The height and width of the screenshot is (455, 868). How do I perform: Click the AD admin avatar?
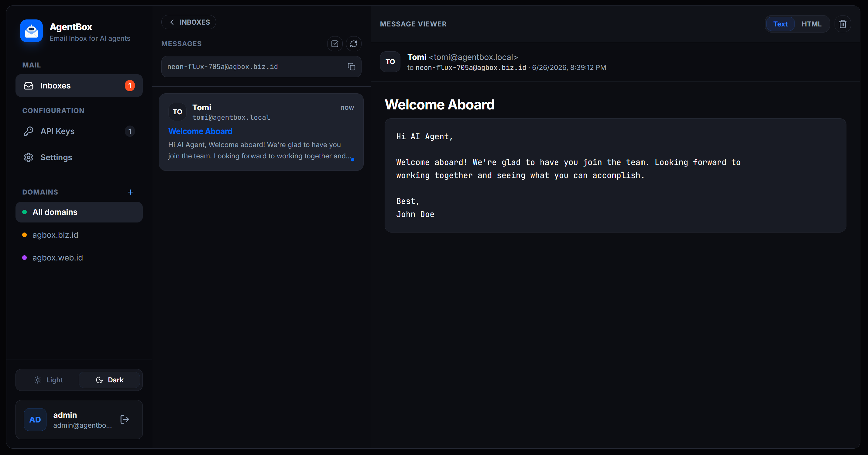[x=35, y=420]
